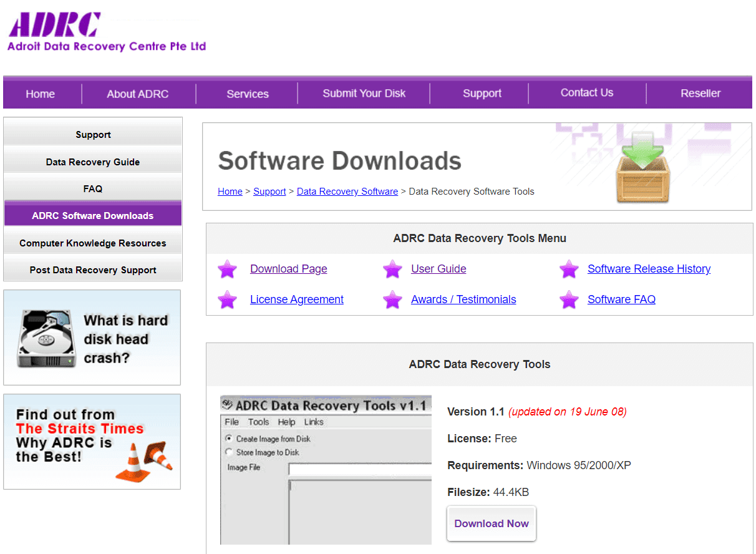Image resolution: width=756 pixels, height=554 pixels.
Task: Open the Download Page link
Action: click(x=289, y=269)
